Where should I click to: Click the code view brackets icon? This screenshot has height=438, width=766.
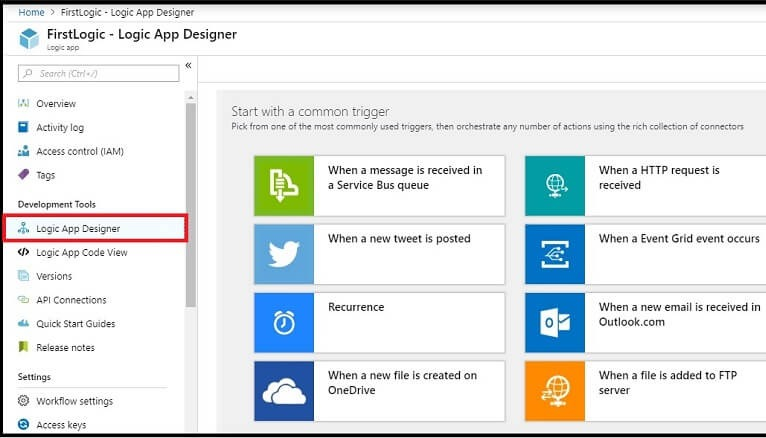click(x=23, y=252)
